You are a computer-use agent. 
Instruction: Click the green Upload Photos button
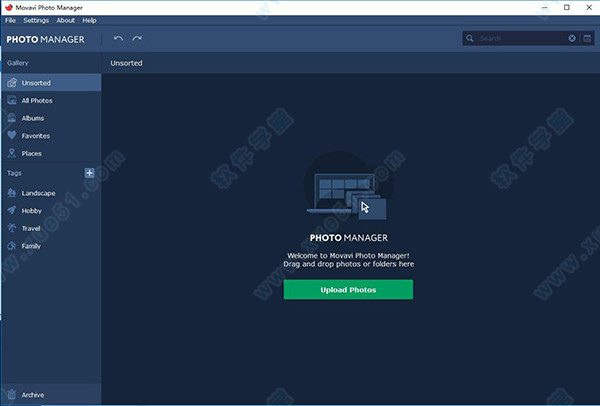pos(348,290)
